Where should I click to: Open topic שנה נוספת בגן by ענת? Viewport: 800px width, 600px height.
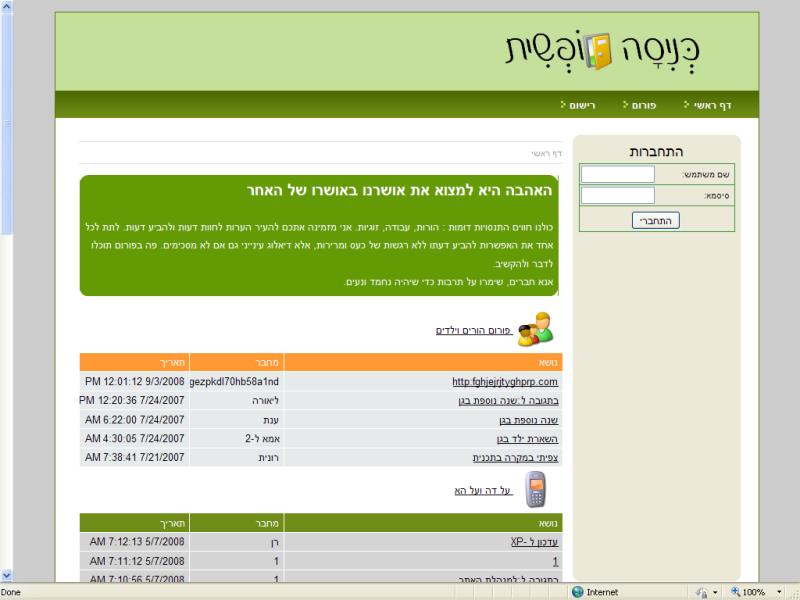point(529,420)
